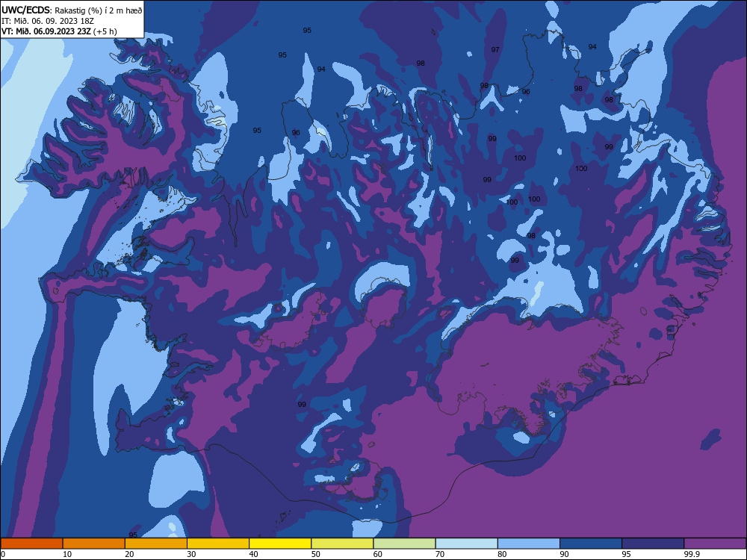Pick the 60–70 light green legend swatch
The height and width of the screenshot is (560, 747).
pos(404,544)
